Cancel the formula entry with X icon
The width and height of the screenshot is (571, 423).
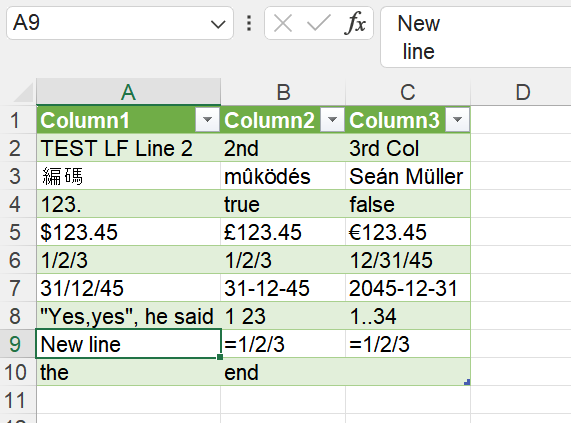click(283, 23)
